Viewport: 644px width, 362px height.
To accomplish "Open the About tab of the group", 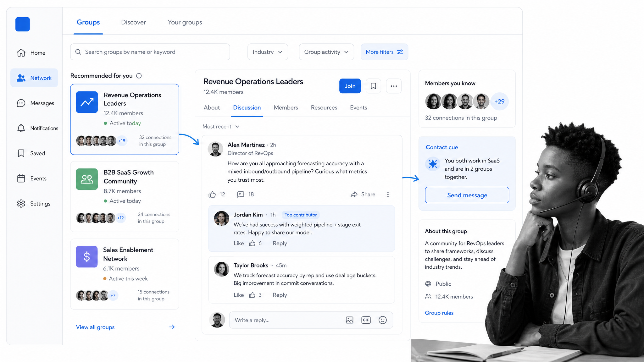I will [x=212, y=107].
